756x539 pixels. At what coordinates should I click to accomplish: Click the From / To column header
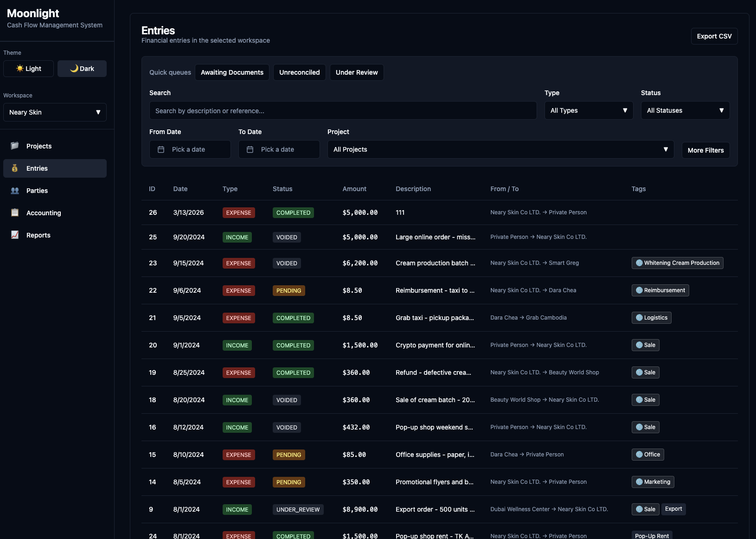coord(505,189)
